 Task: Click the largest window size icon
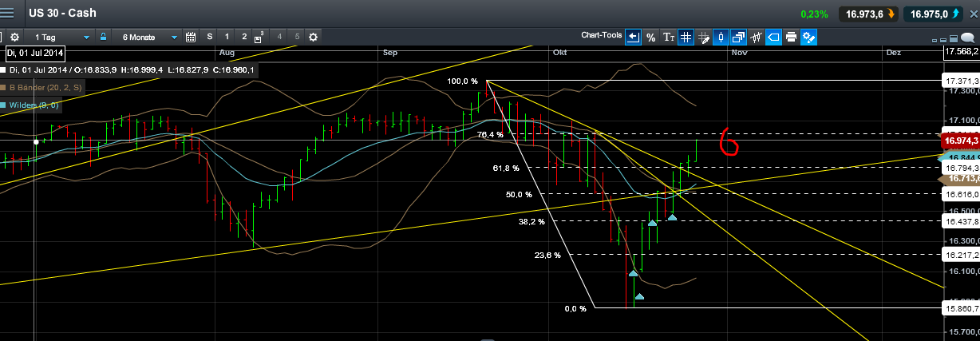tap(953, 38)
